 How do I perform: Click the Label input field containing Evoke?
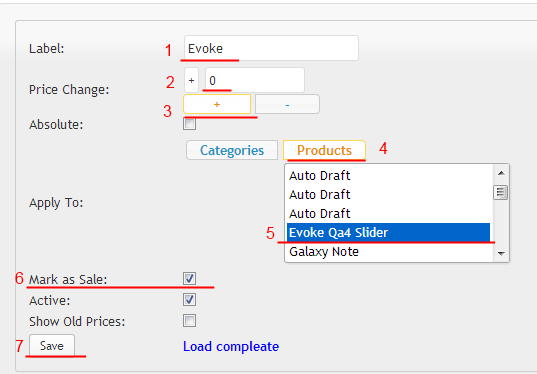(271, 48)
